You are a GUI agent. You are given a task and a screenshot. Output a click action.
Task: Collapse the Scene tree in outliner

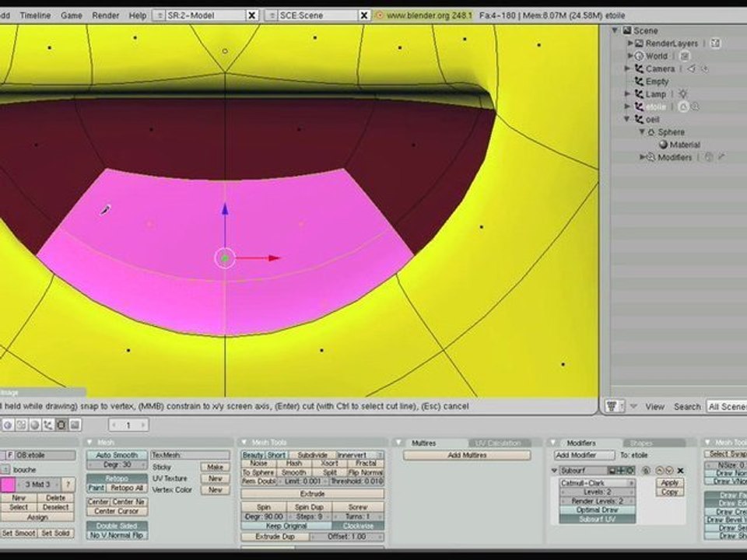615,30
